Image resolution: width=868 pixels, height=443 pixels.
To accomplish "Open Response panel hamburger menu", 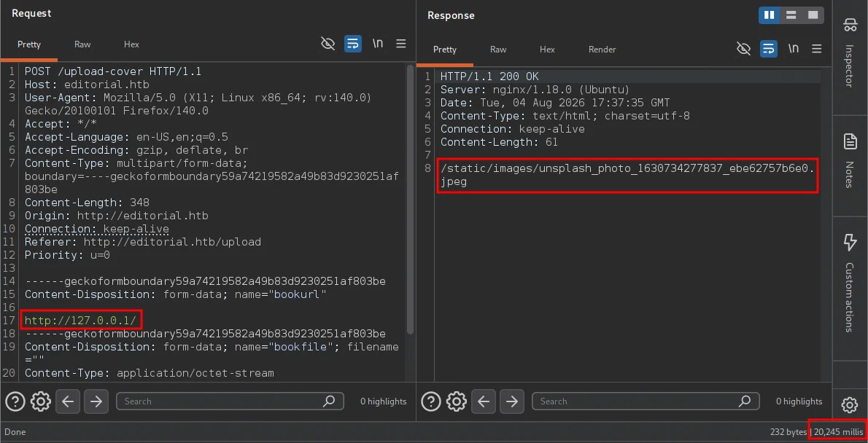I will click(816, 49).
